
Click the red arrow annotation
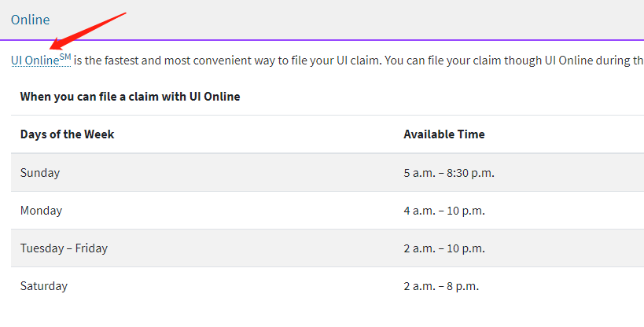point(88,31)
